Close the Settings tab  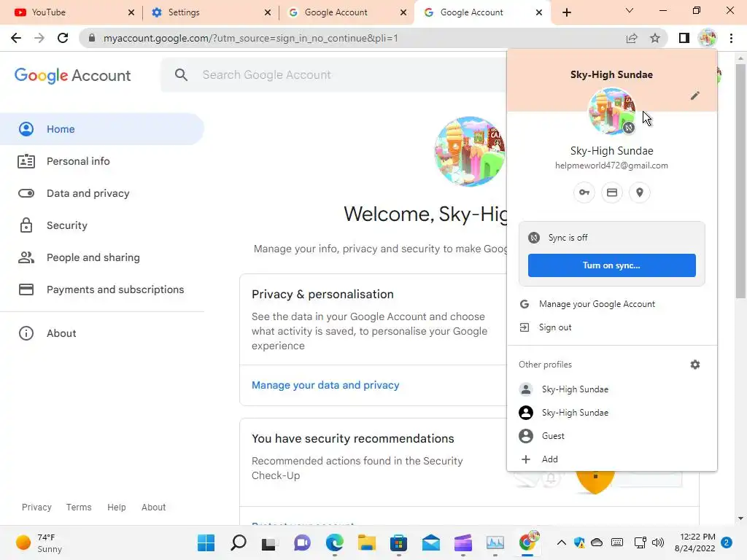click(268, 12)
